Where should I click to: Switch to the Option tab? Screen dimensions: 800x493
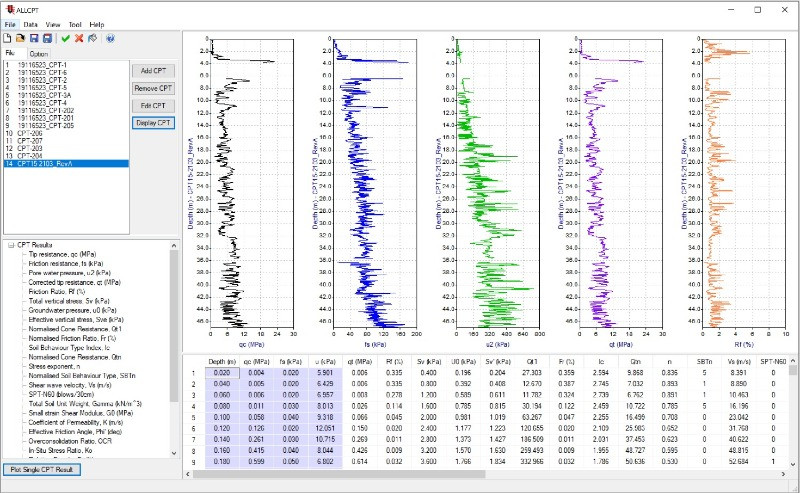(x=39, y=54)
